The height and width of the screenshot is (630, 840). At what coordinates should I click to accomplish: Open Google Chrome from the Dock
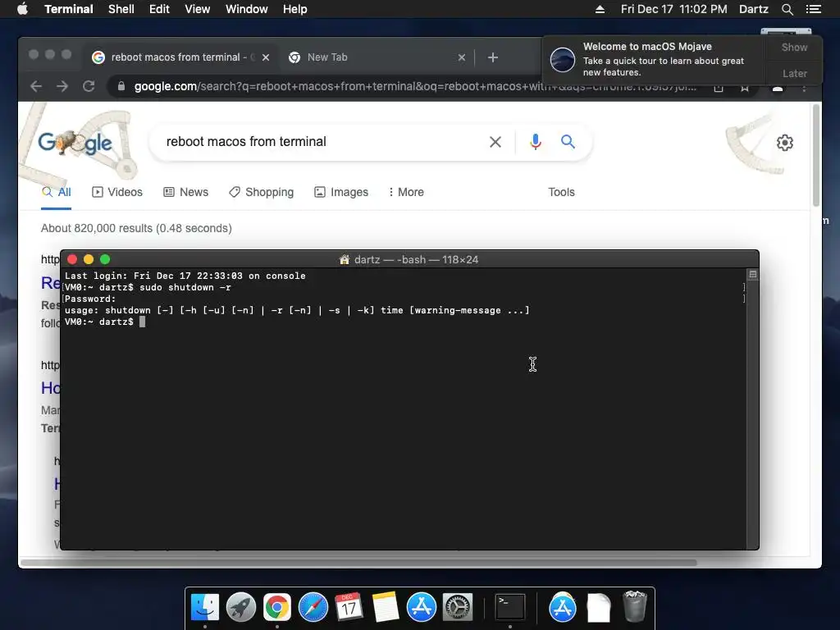[x=277, y=608]
